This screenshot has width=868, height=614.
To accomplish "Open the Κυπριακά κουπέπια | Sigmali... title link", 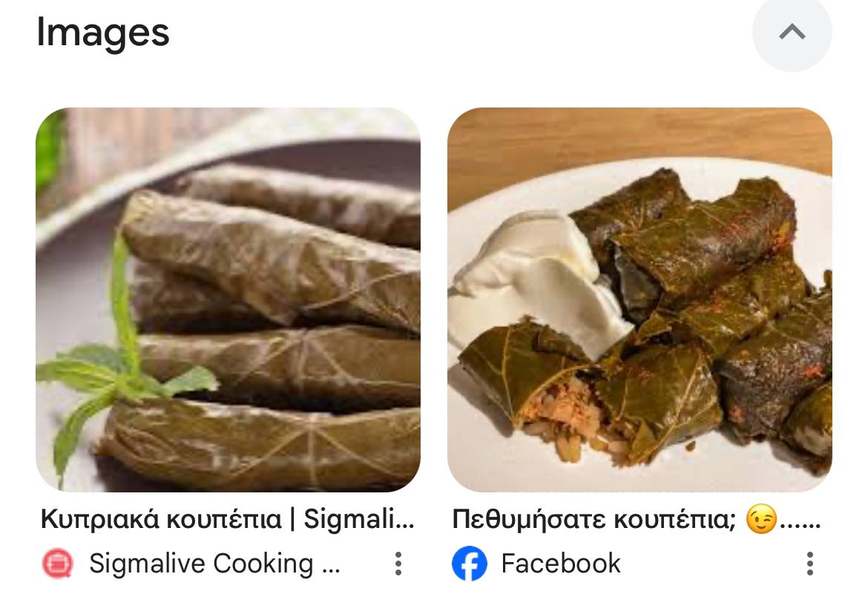I will (x=228, y=519).
